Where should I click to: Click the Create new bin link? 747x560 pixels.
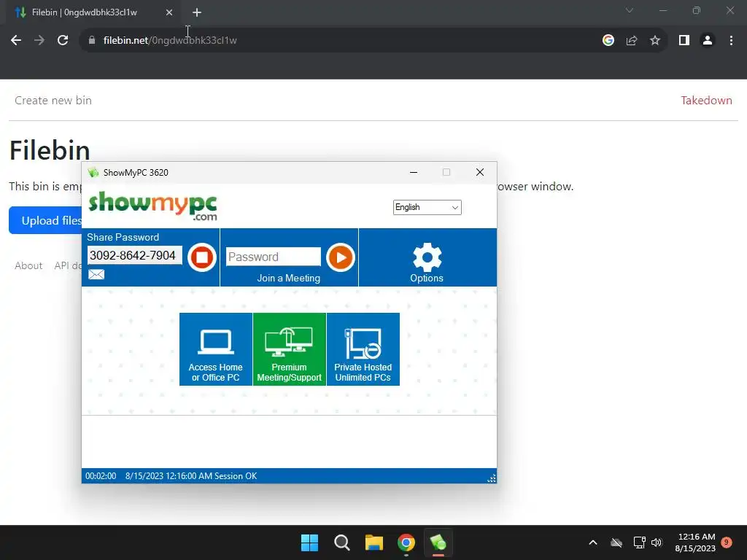[x=53, y=101]
